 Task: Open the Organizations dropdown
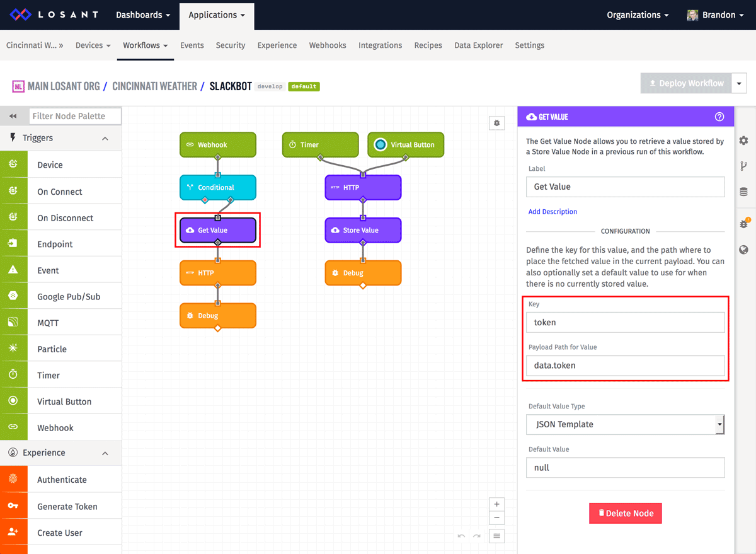(x=638, y=14)
